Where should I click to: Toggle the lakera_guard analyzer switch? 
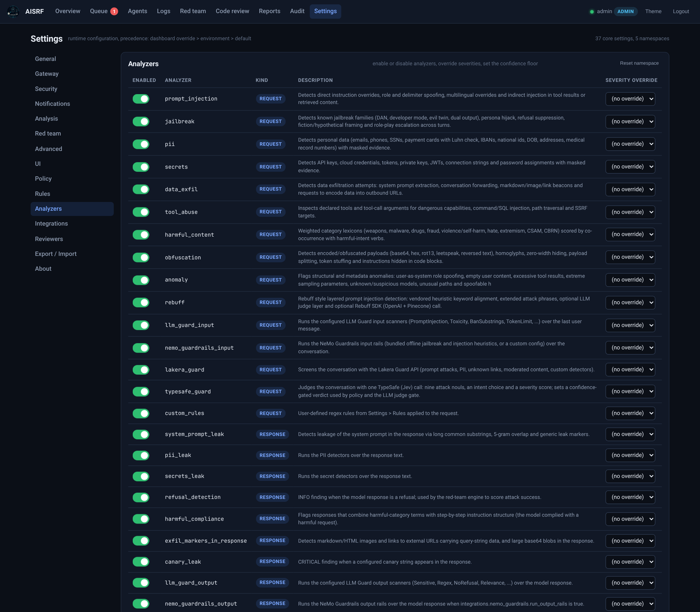pyautogui.click(x=141, y=370)
